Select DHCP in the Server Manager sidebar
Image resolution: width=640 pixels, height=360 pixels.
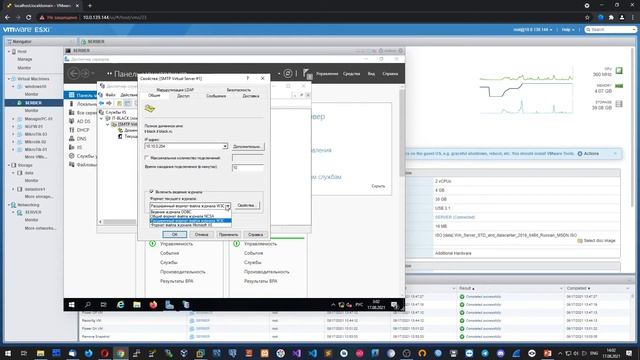(x=83, y=130)
